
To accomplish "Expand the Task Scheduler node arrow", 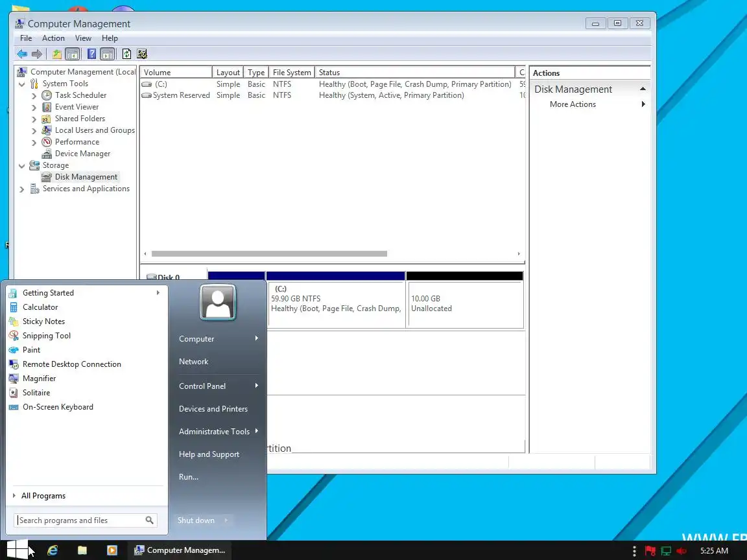I will pos(34,96).
